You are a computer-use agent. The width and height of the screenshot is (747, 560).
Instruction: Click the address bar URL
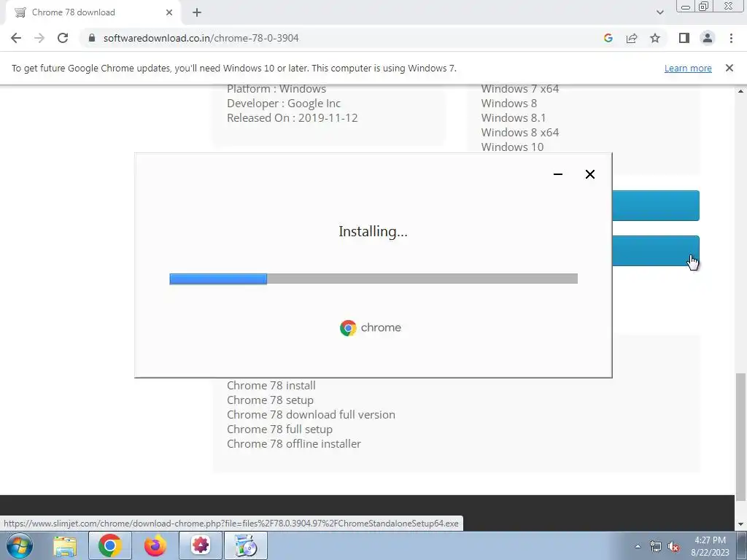(x=201, y=38)
